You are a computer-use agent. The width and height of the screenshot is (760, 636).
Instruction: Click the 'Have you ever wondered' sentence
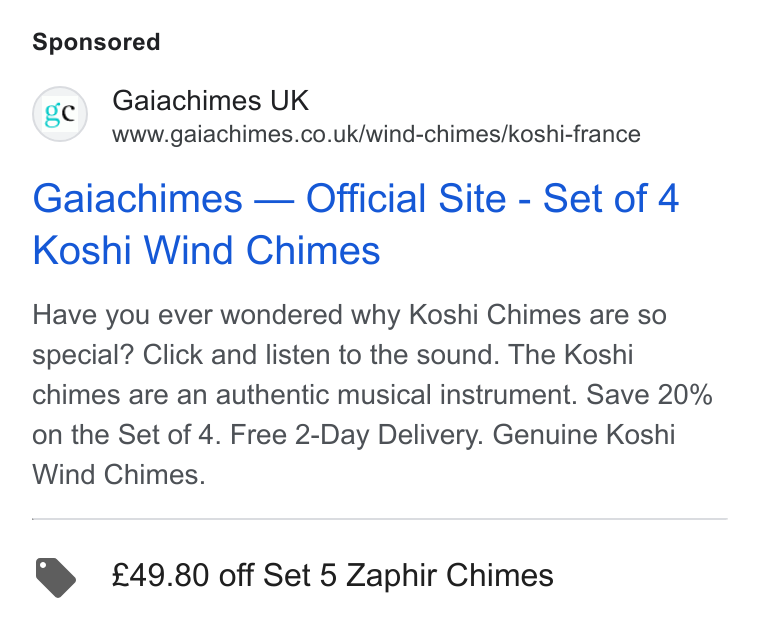pyautogui.click(x=190, y=315)
